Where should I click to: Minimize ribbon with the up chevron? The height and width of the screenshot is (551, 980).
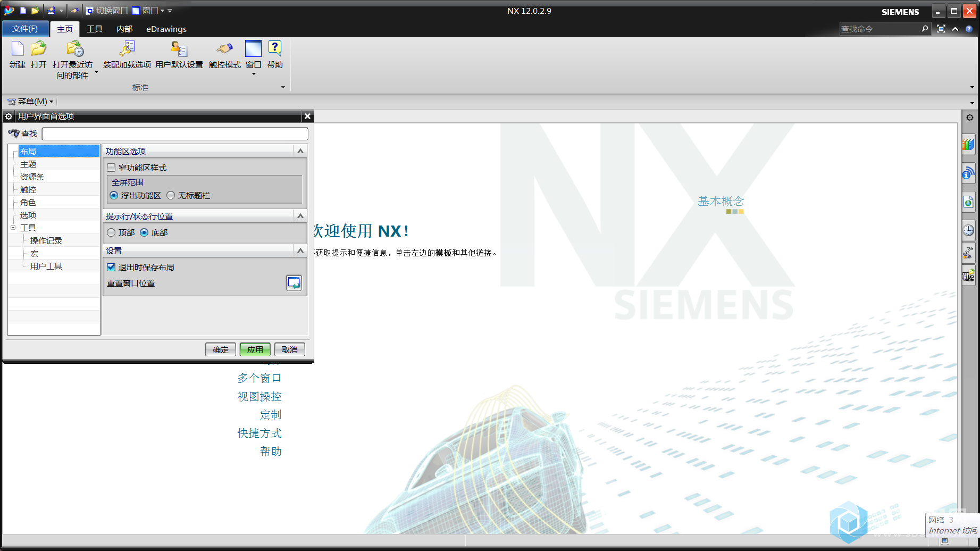pos(956,29)
